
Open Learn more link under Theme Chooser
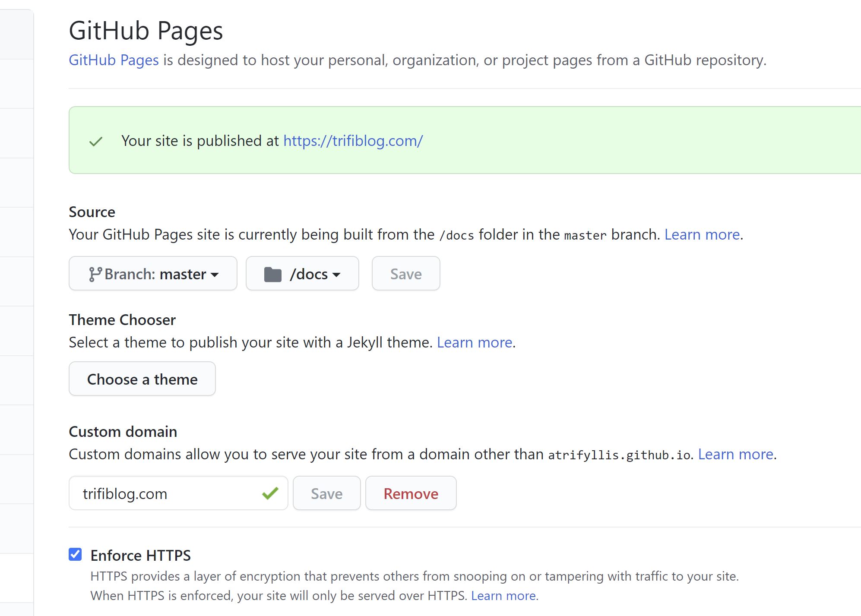(475, 342)
